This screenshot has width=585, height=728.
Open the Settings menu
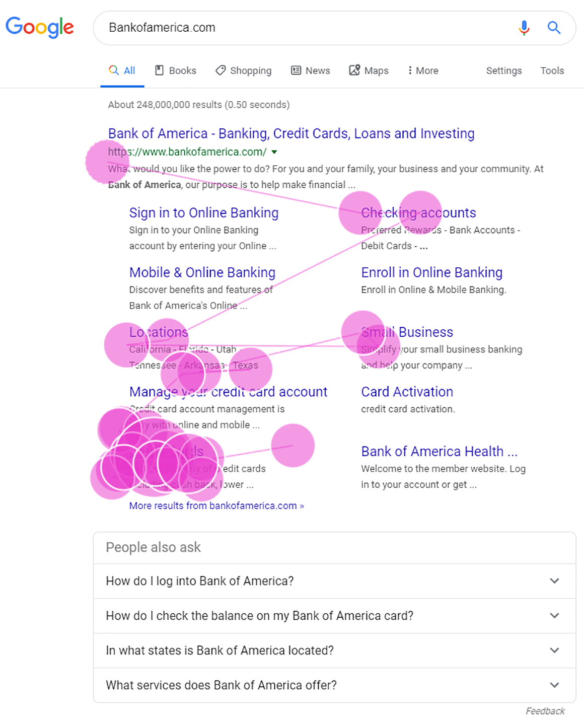point(503,70)
